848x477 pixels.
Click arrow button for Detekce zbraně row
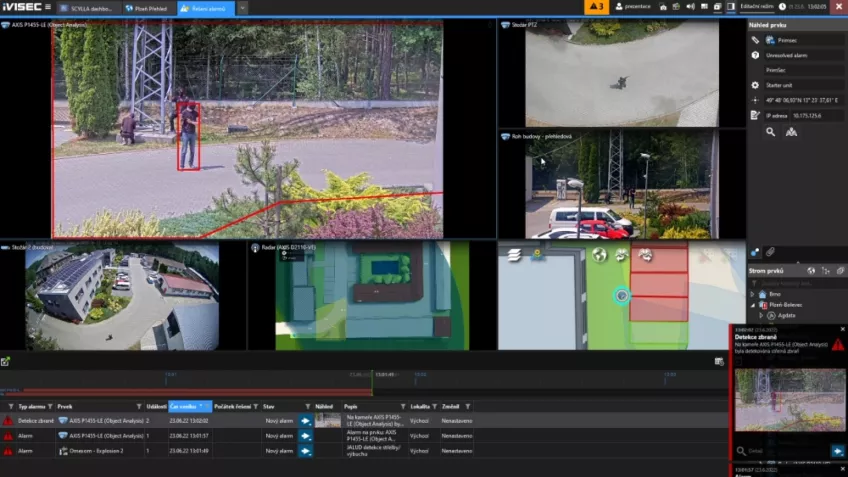point(306,421)
